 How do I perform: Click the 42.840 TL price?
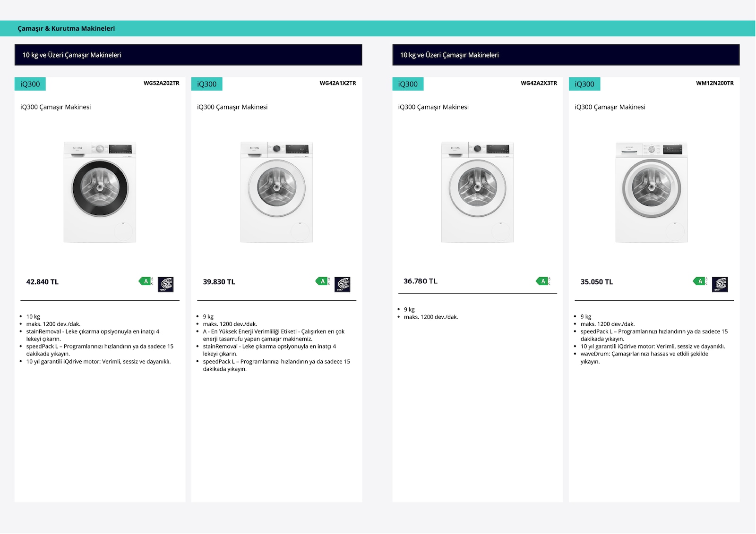tap(43, 282)
